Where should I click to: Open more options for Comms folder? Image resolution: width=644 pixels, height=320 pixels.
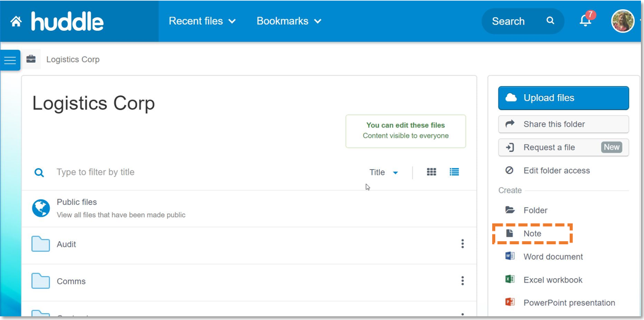click(463, 281)
